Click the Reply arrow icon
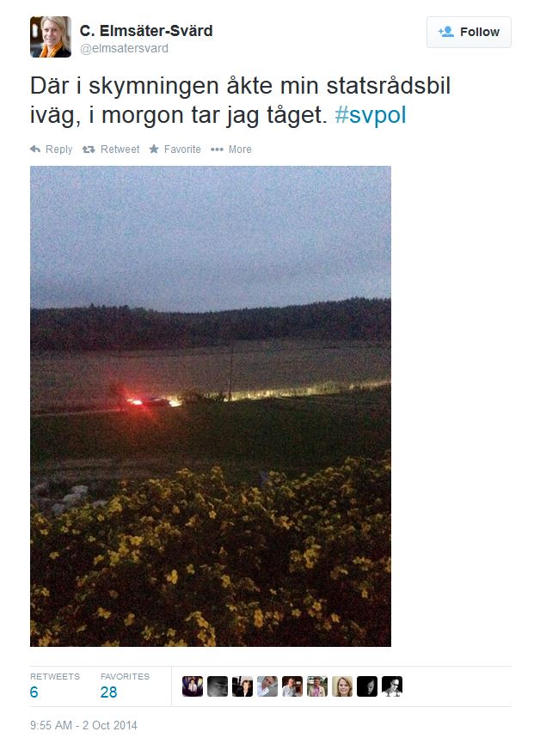The image size is (540, 756). coord(35,149)
